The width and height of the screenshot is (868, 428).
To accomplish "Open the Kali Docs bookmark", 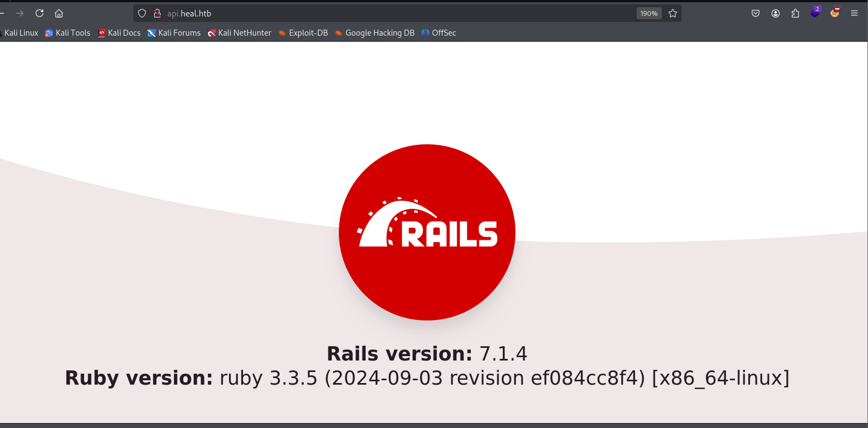I will 119,33.
